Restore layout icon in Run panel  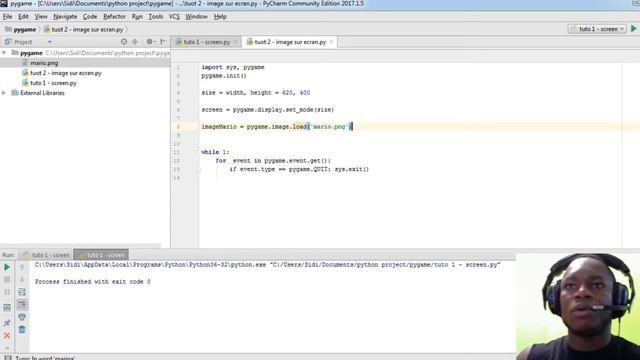[x=7, y=307]
